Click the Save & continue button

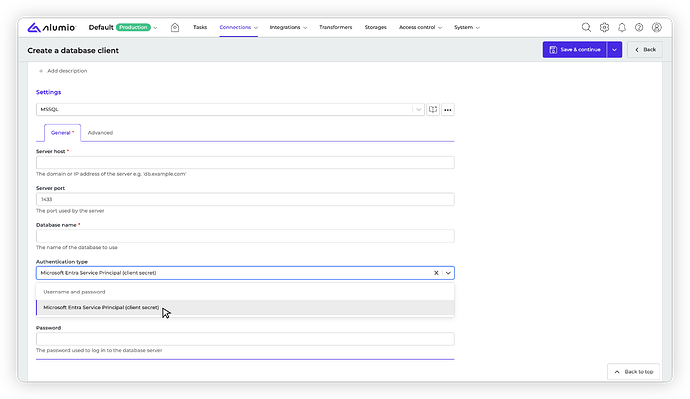[575, 50]
